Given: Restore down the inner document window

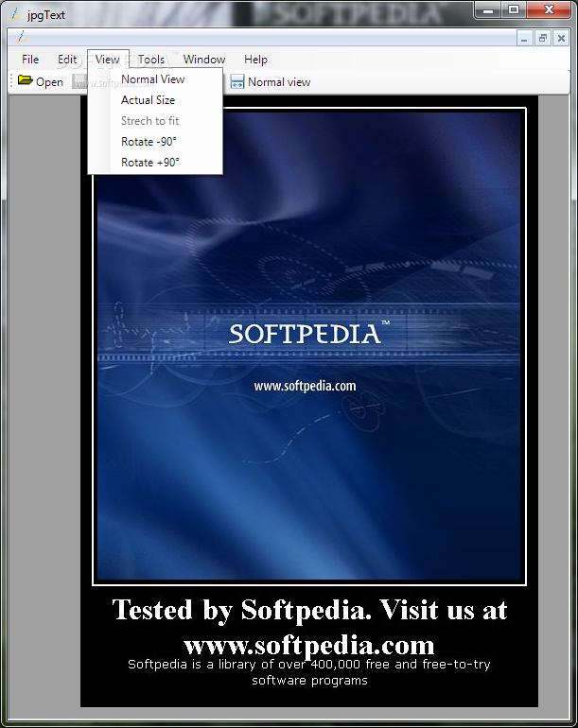Looking at the screenshot, I should (542, 38).
